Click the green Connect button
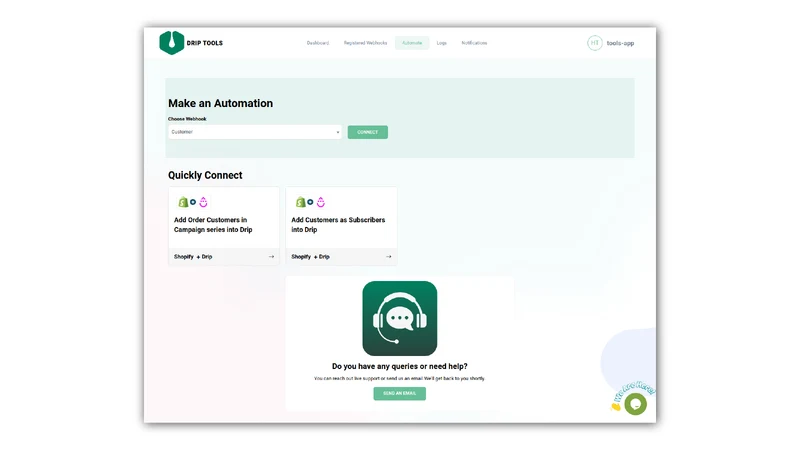The height and width of the screenshot is (450, 800). click(x=367, y=132)
